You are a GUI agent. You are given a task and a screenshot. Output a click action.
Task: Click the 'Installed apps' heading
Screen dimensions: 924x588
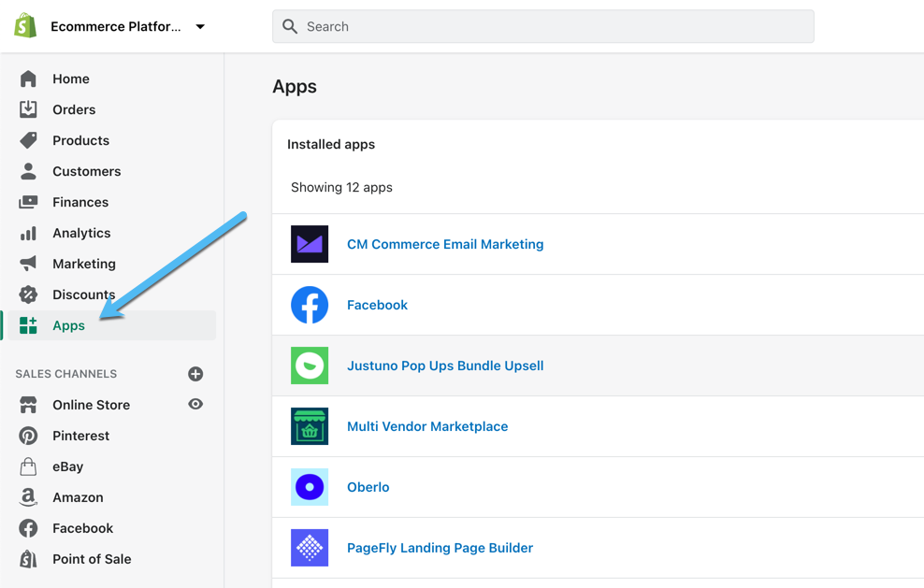click(331, 144)
